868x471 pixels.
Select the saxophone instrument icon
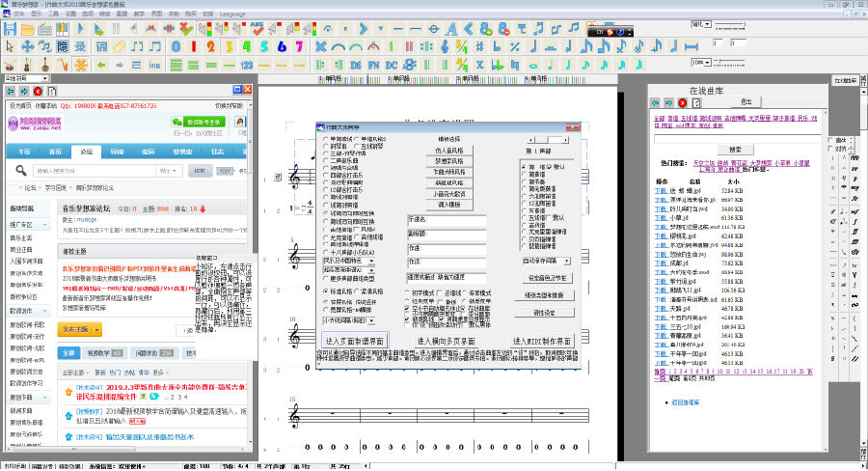coord(63,65)
